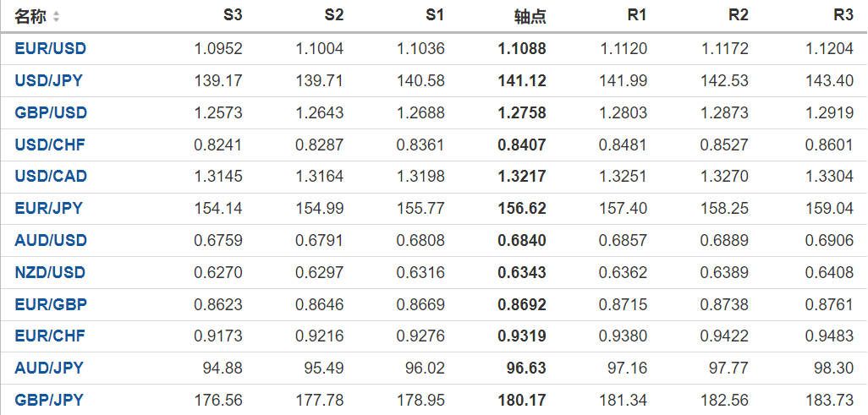Select the EUR/USD pivot value 1.1088
This screenshot has height=415, width=868.
point(522,49)
